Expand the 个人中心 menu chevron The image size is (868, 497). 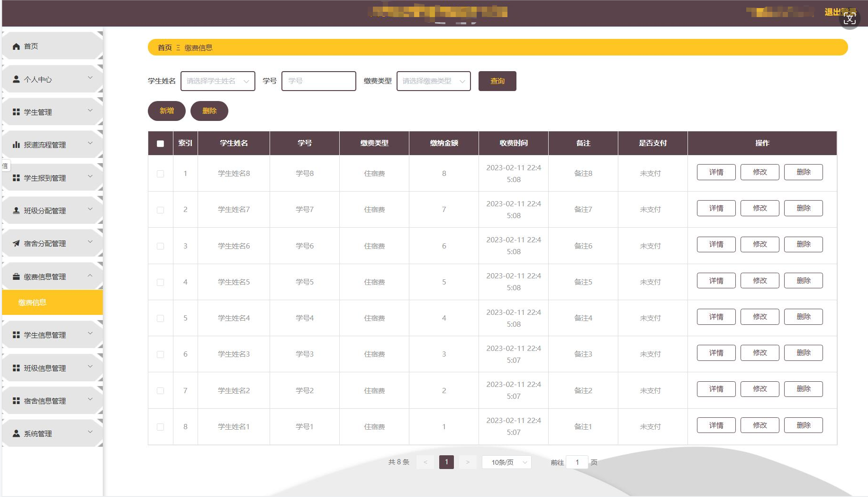(x=90, y=78)
